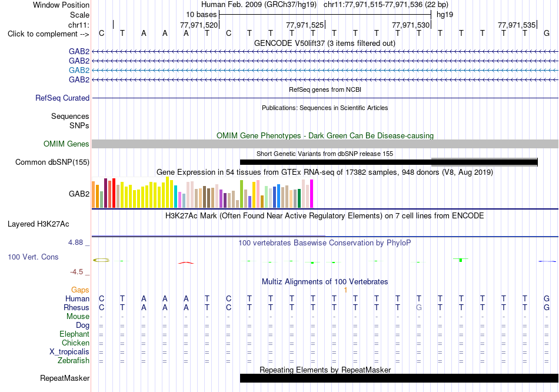Screen dimensions: 559x392
Task: Click the H3K27Ac Mark ENCODE title
Action: (x=325, y=216)
